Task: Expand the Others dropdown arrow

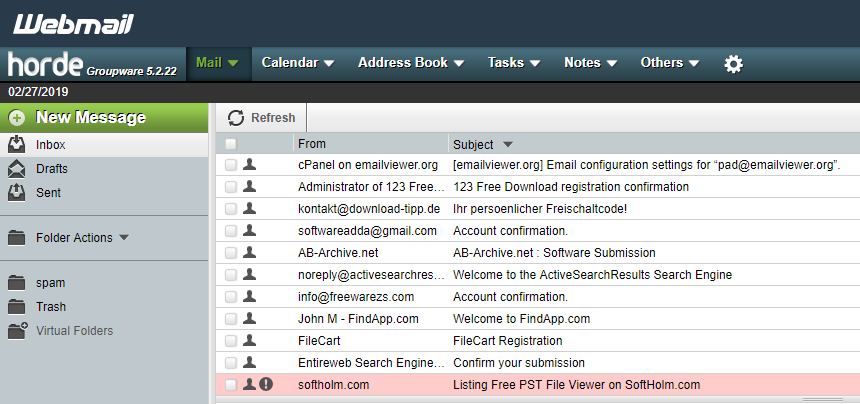Action: [694, 64]
